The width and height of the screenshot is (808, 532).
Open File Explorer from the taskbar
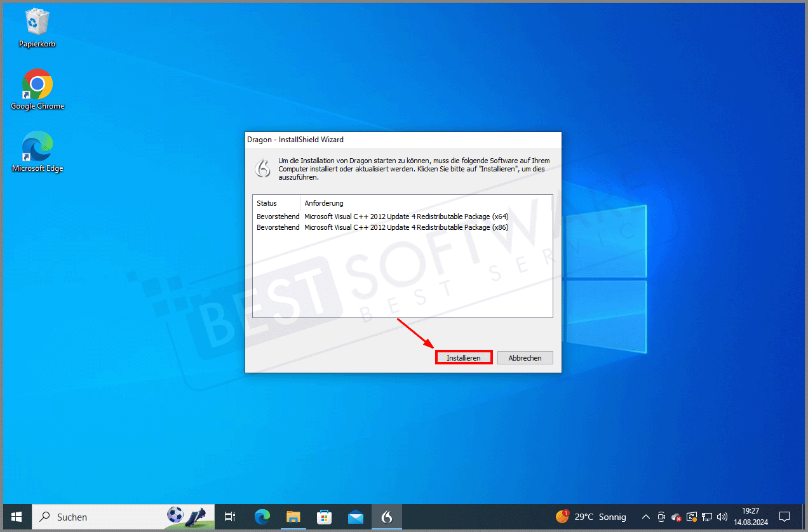point(293,517)
